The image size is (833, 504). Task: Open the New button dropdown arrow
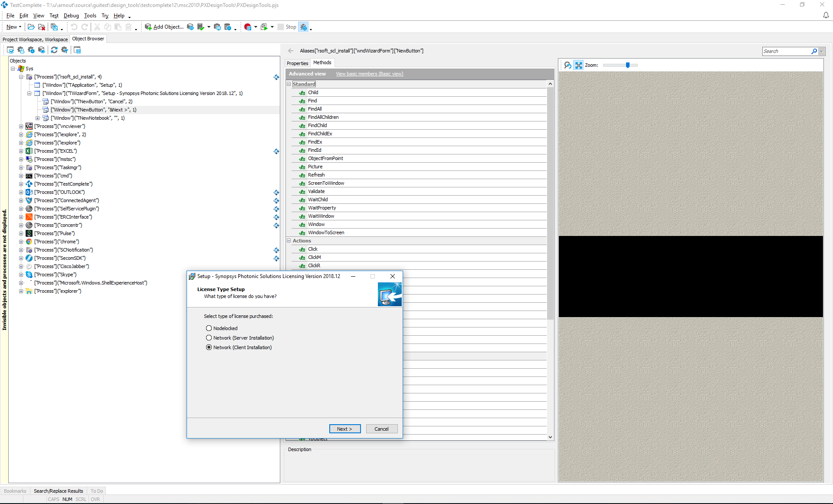pyautogui.click(x=20, y=27)
